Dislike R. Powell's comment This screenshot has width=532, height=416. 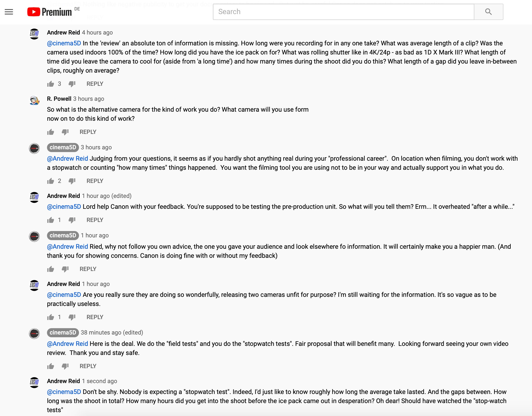click(65, 132)
